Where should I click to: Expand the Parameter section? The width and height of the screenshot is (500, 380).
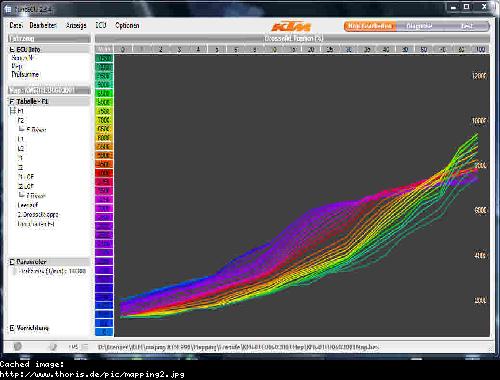[12, 262]
